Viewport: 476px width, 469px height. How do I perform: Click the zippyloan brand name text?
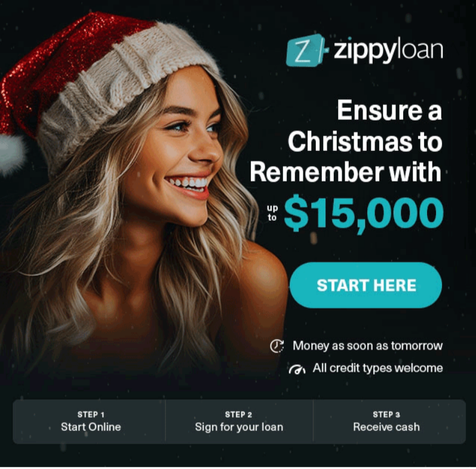coord(388,51)
